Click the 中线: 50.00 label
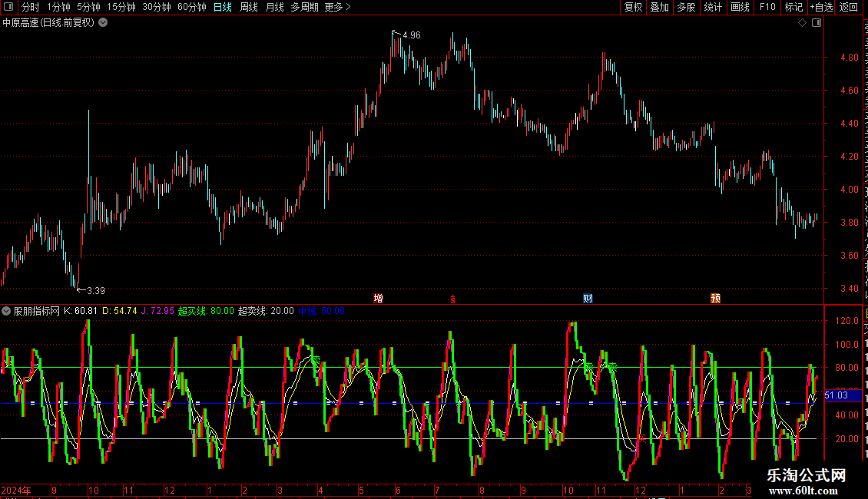Viewport: 868px width, 499px height. point(321,311)
